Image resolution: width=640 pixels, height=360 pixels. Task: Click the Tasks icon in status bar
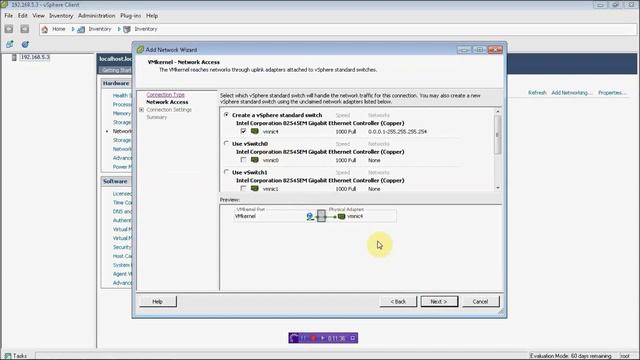coord(7,356)
